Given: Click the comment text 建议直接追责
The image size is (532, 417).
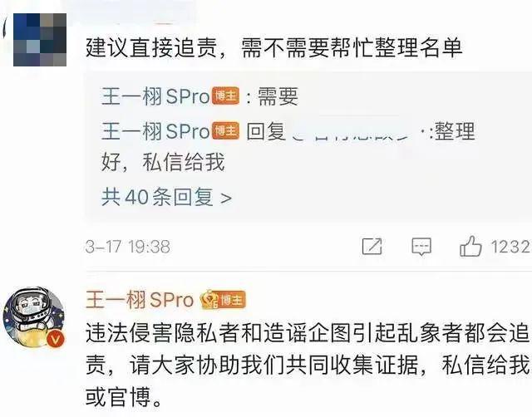Looking at the screenshot, I should [x=151, y=48].
